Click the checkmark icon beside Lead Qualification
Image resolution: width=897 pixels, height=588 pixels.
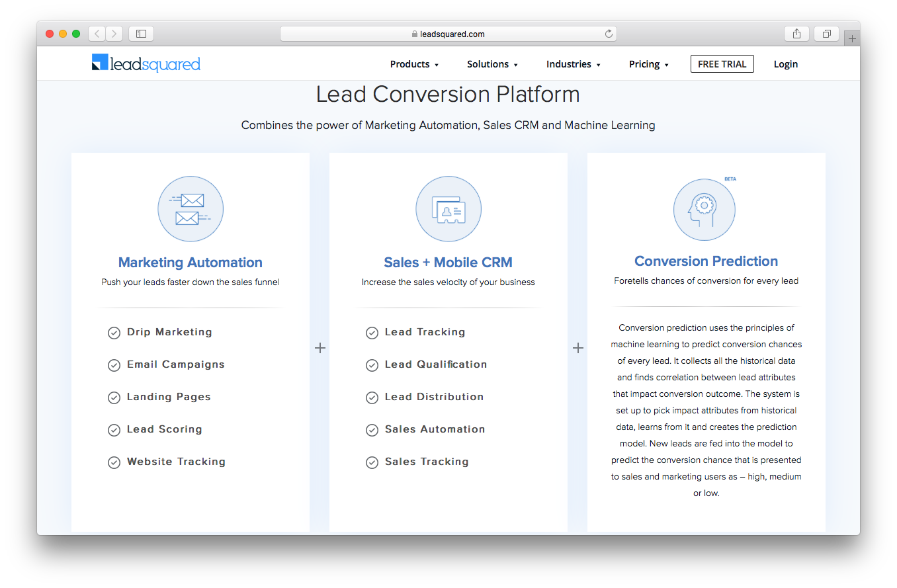pos(372,365)
